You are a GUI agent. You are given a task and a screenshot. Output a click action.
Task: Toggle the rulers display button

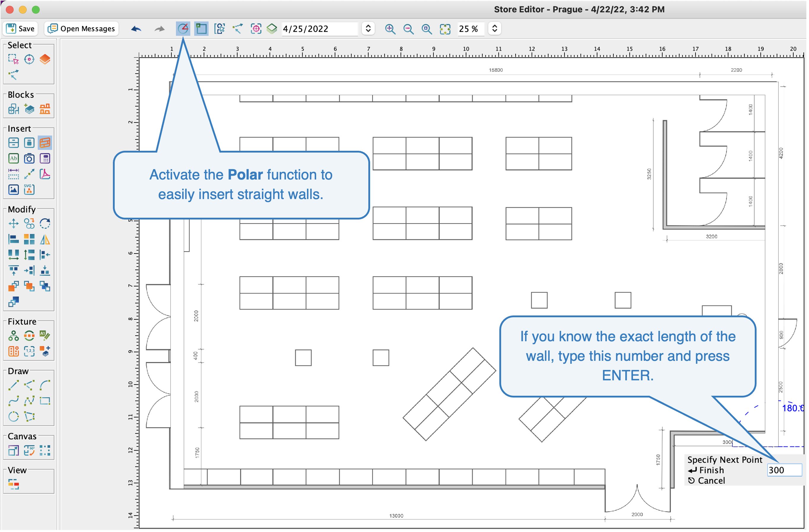coord(201,28)
